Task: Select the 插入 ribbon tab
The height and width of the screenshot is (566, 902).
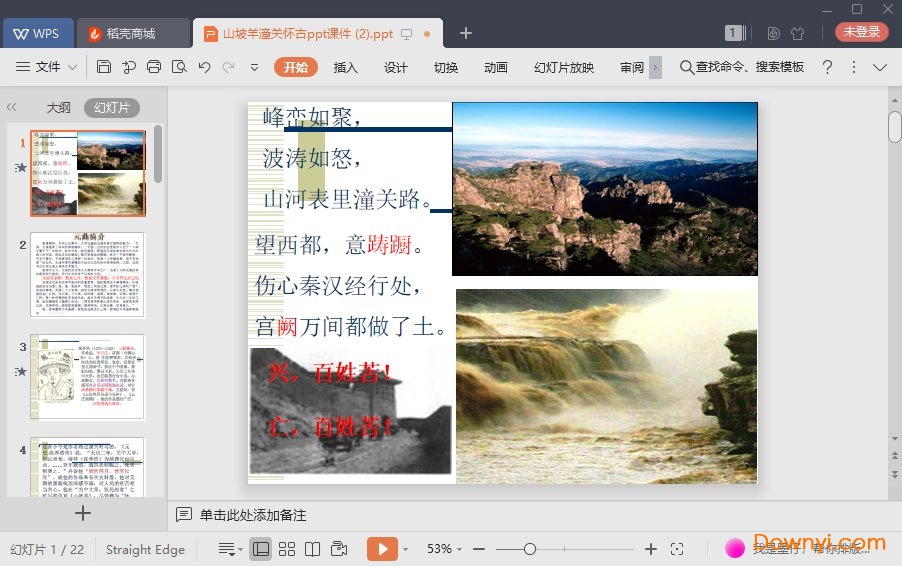Action: tap(345, 67)
